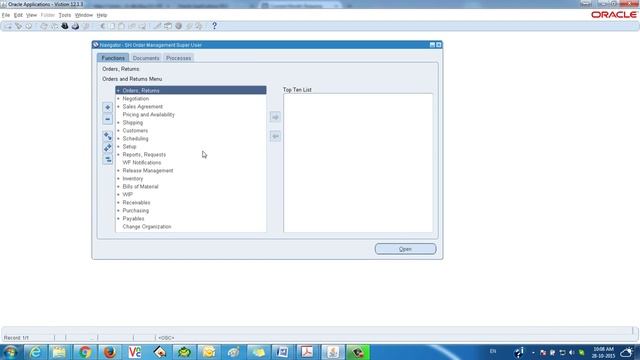Expand the Customers node plus marker

(x=118, y=131)
